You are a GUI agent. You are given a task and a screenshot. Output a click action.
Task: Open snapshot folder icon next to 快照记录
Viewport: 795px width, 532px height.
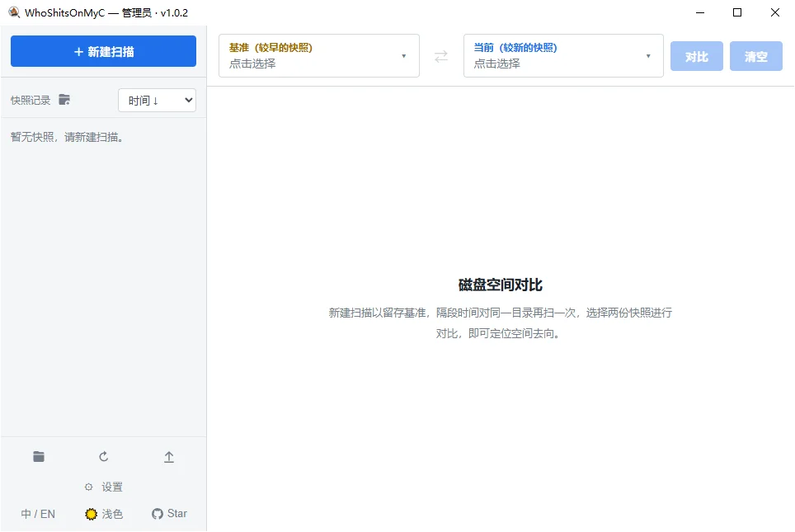pyautogui.click(x=64, y=100)
